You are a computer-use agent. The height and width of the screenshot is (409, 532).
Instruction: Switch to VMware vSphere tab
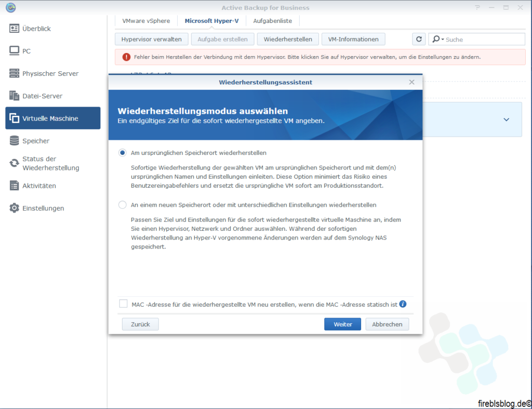[146, 21]
